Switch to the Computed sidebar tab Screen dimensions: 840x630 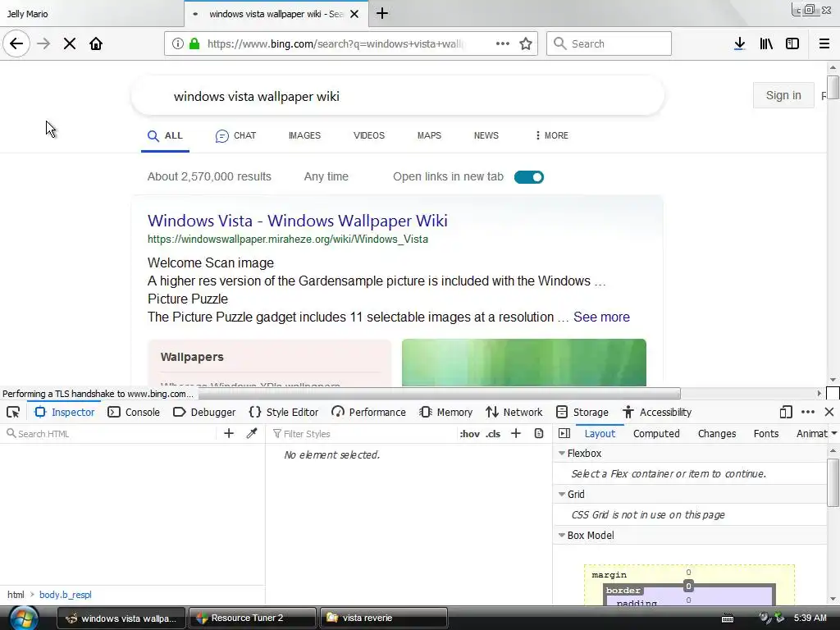[656, 433]
